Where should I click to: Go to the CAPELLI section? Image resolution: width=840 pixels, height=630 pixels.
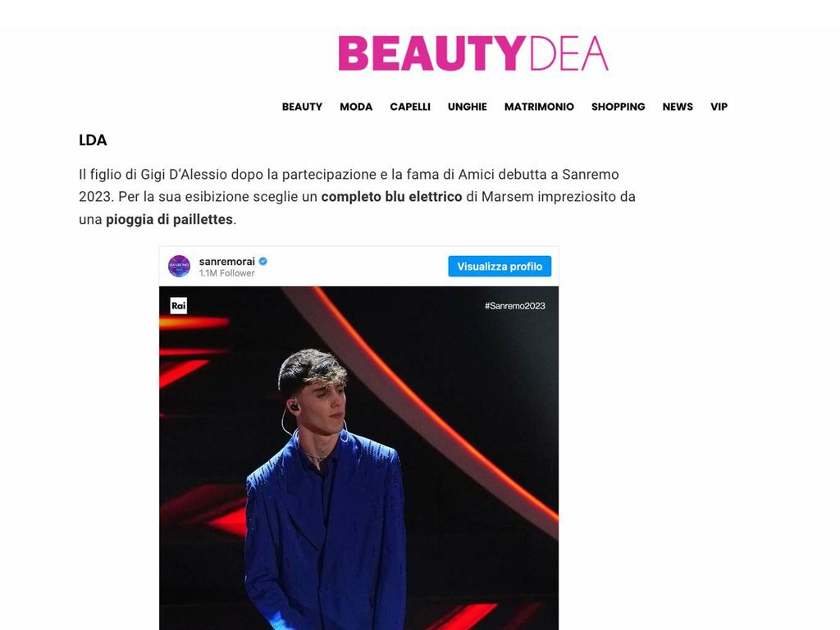410,107
